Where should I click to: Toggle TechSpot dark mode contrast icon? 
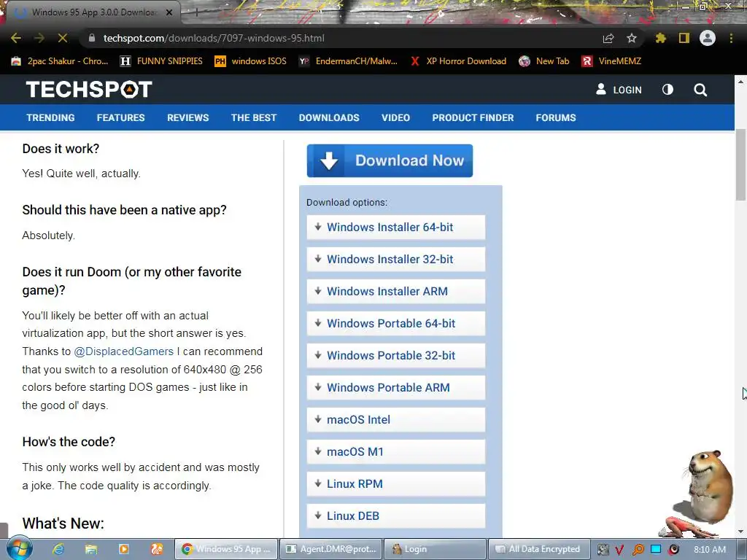pyautogui.click(x=668, y=90)
